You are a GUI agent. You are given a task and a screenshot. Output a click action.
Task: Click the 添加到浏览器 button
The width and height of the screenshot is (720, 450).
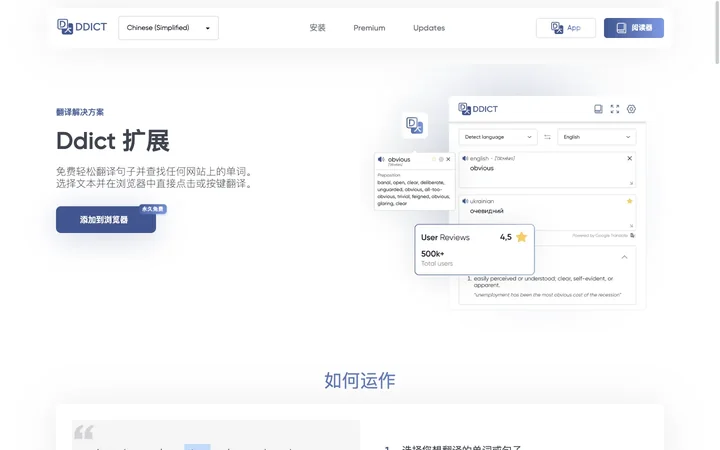click(x=106, y=219)
